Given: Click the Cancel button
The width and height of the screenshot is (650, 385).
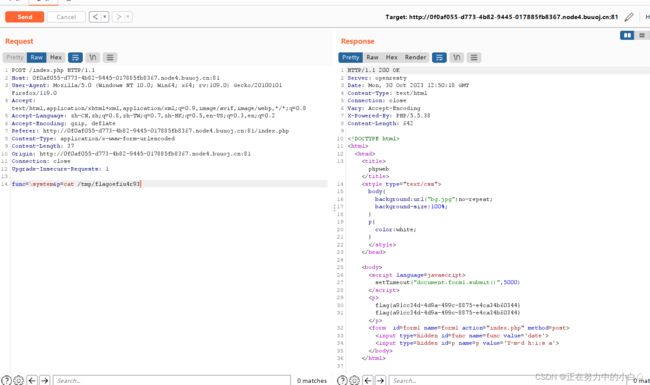Looking at the screenshot, I should [66, 17].
